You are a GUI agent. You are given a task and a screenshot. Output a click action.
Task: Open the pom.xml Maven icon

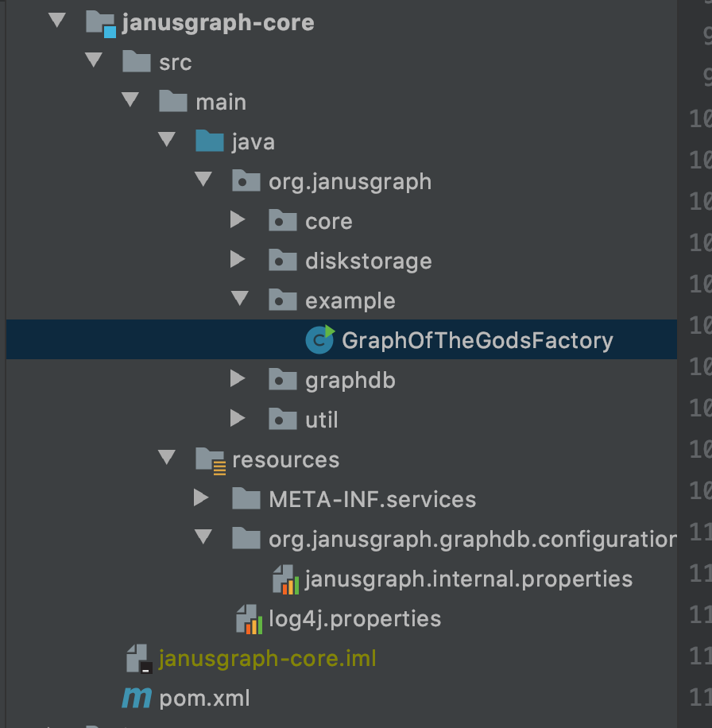[x=136, y=698]
